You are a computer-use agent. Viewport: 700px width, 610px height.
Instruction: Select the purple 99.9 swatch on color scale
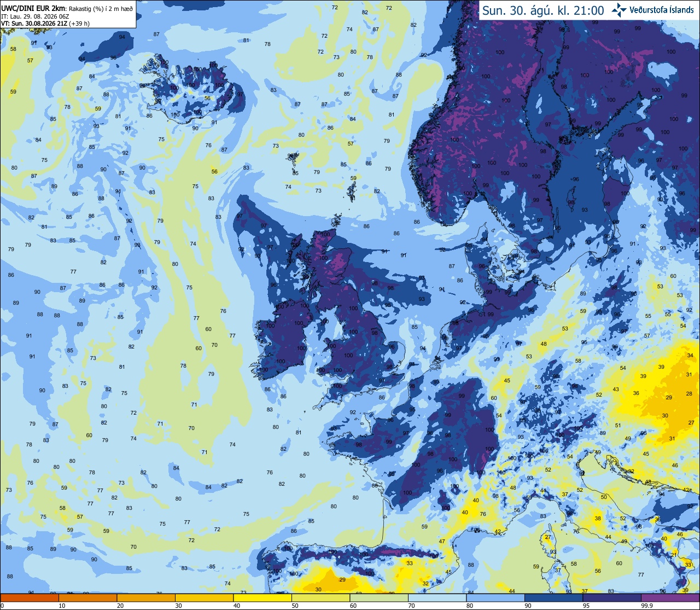tap(670, 597)
